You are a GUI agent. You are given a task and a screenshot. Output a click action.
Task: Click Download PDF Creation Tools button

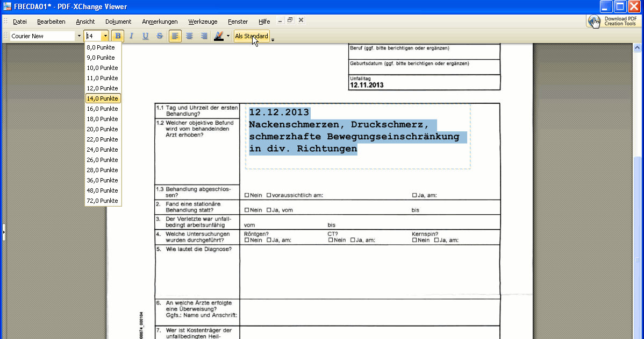pyautogui.click(x=612, y=22)
